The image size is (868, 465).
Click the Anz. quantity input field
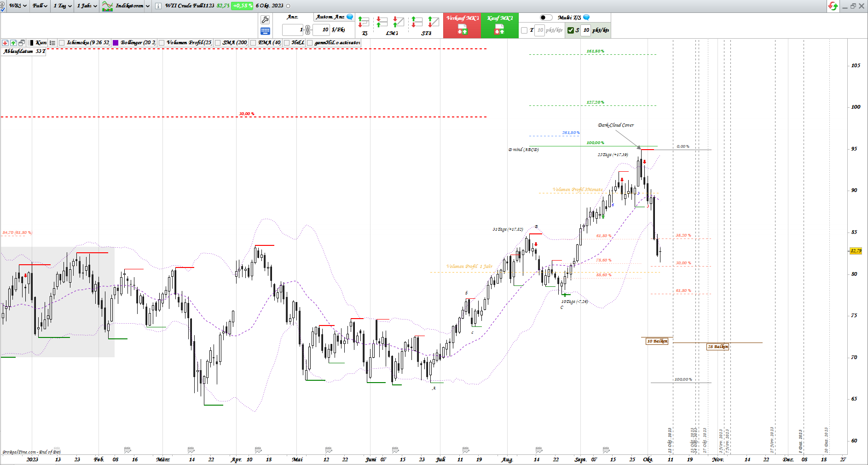click(x=293, y=30)
